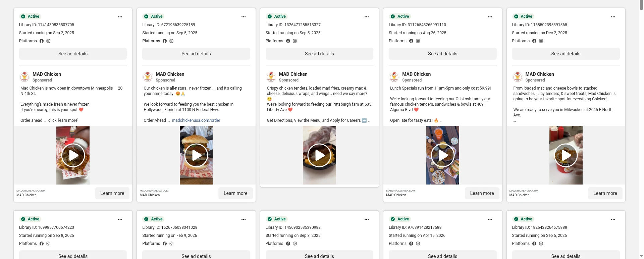Open the options menu for ad 1741430836507705
644x259 pixels.
tap(120, 17)
